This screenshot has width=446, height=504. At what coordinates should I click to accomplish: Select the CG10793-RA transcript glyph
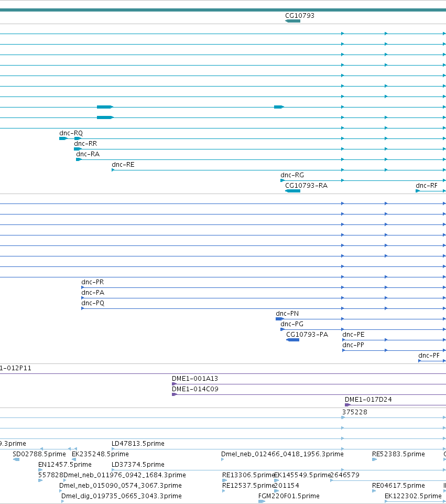click(x=292, y=191)
